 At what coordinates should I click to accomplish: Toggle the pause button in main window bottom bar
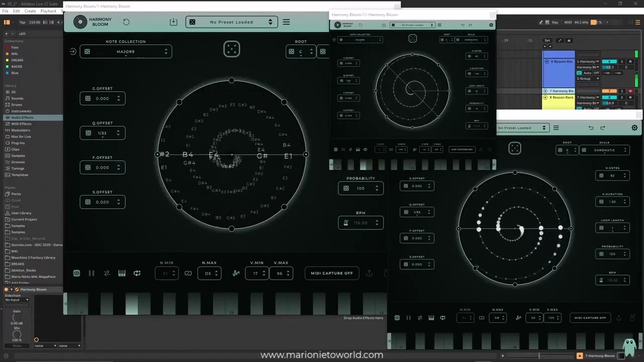[92, 273]
